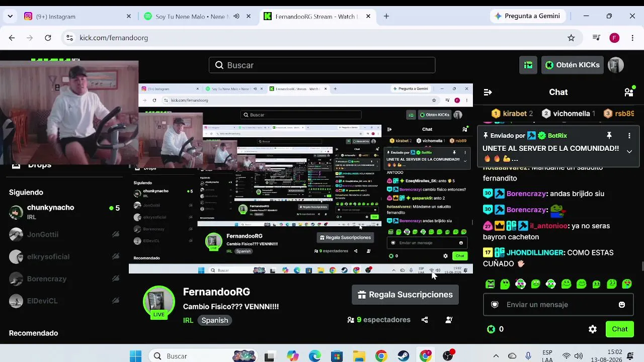Open the IRL category link
The height and width of the screenshot is (362, 644).
(x=188, y=320)
